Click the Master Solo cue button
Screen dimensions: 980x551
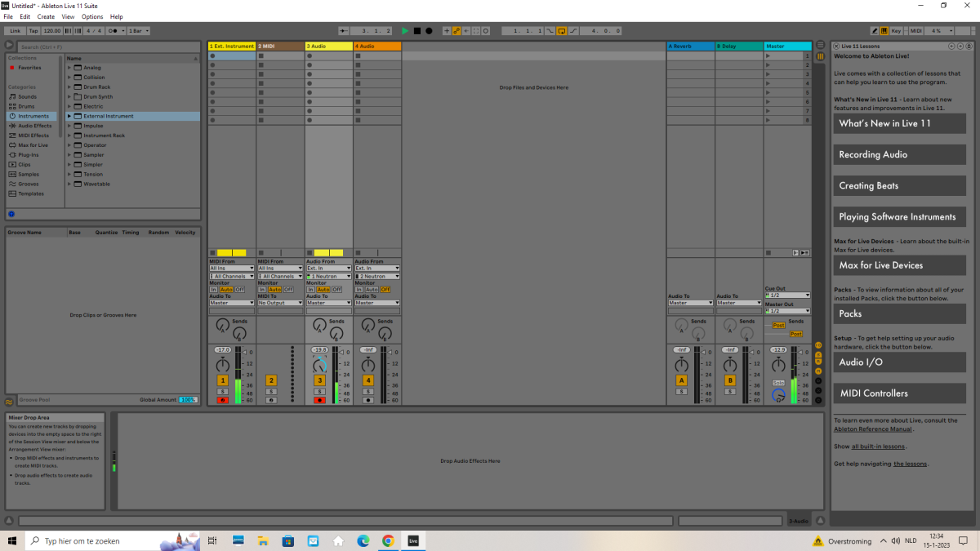pos(778,383)
